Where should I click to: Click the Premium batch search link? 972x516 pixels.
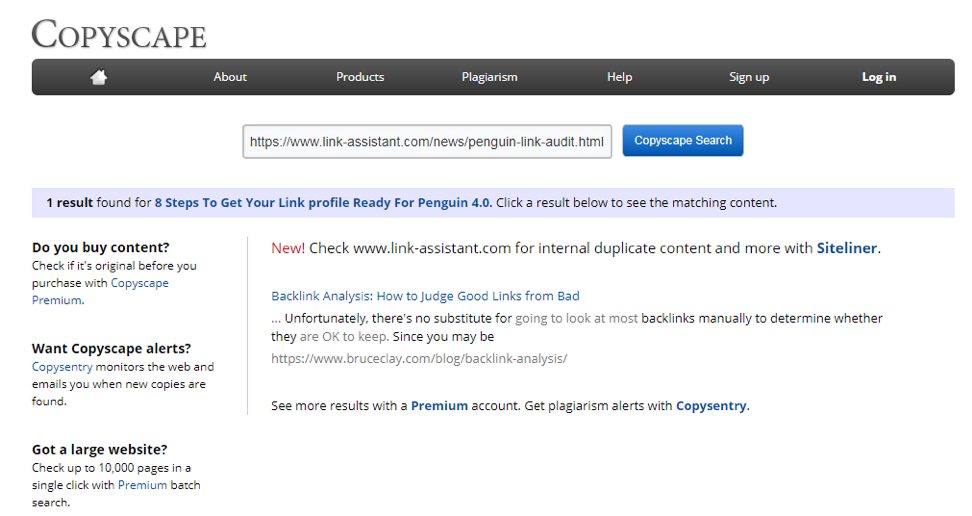pyautogui.click(x=142, y=485)
